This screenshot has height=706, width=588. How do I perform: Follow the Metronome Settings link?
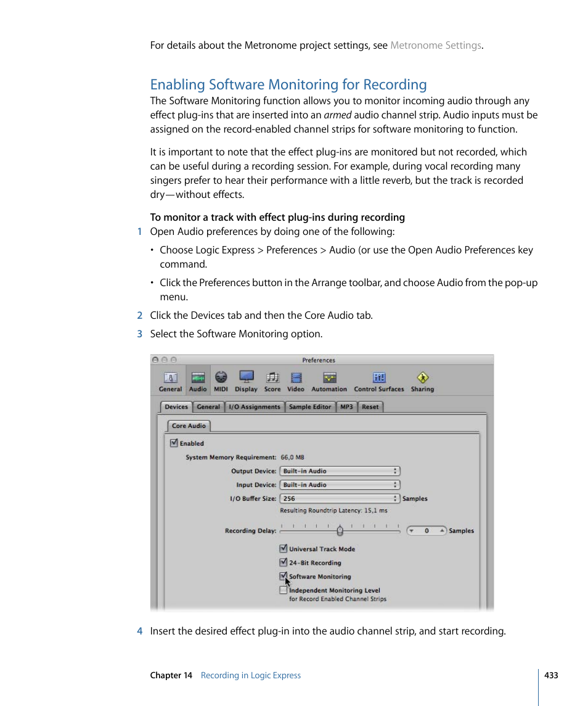(435, 46)
